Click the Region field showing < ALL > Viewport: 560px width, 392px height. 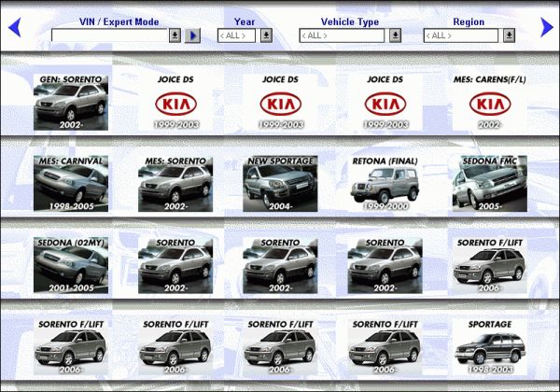(461, 35)
